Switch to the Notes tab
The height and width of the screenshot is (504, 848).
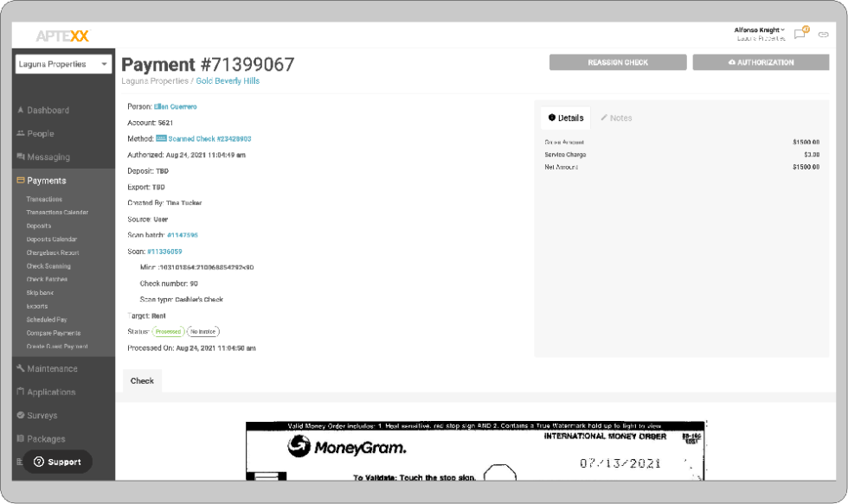pyautogui.click(x=616, y=118)
